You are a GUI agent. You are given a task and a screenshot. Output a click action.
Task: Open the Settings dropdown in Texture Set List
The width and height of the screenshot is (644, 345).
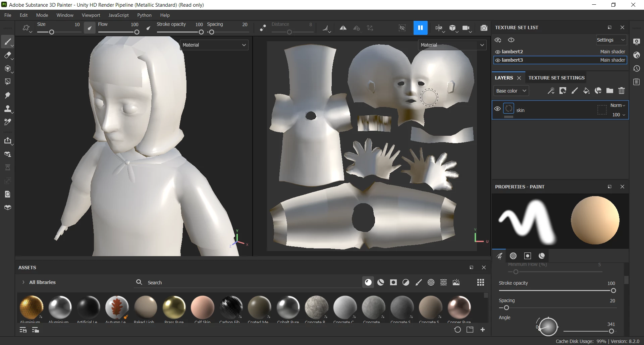611,40
